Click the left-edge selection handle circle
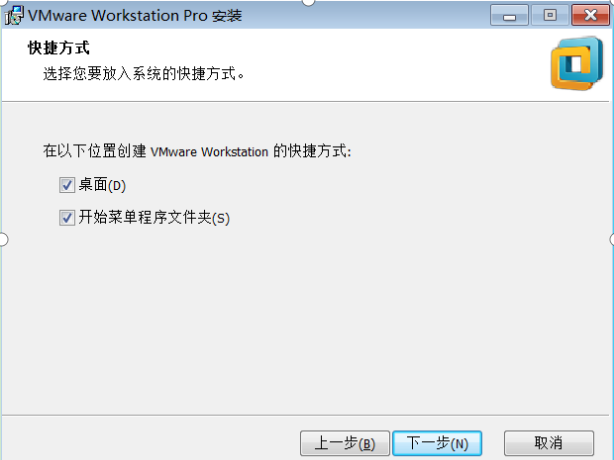614x460 pixels. [x=2, y=239]
